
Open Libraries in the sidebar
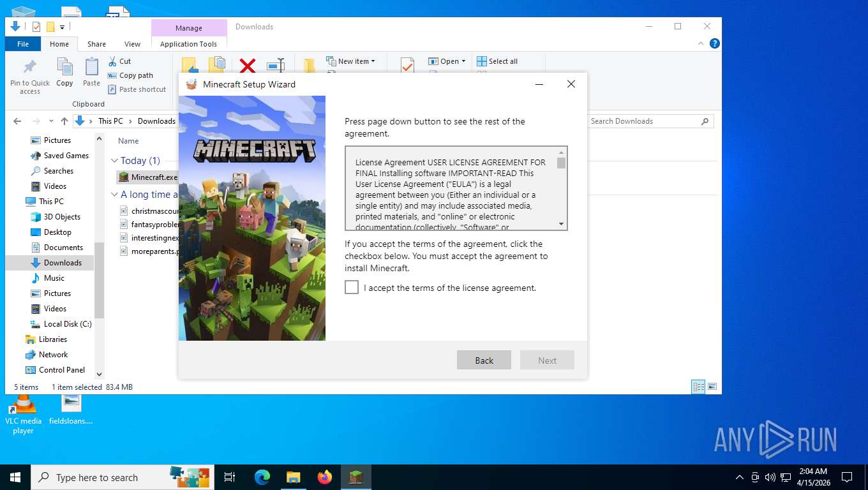(x=46, y=339)
